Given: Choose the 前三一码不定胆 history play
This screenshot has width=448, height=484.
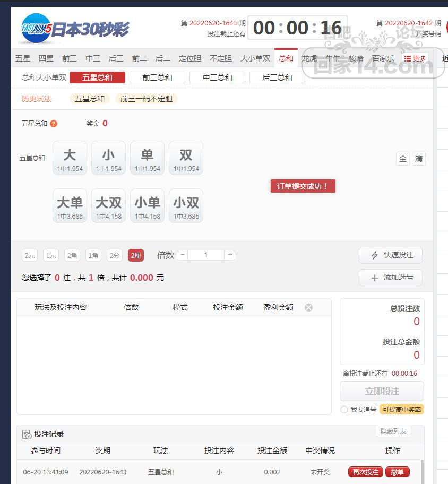Looking at the screenshot, I should (x=147, y=99).
